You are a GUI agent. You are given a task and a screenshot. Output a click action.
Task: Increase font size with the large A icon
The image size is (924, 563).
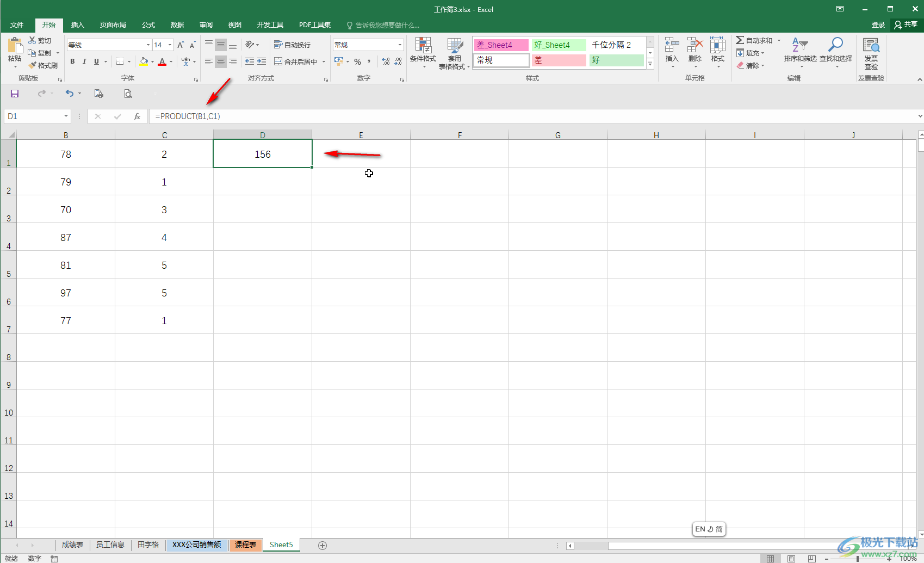tap(181, 45)
